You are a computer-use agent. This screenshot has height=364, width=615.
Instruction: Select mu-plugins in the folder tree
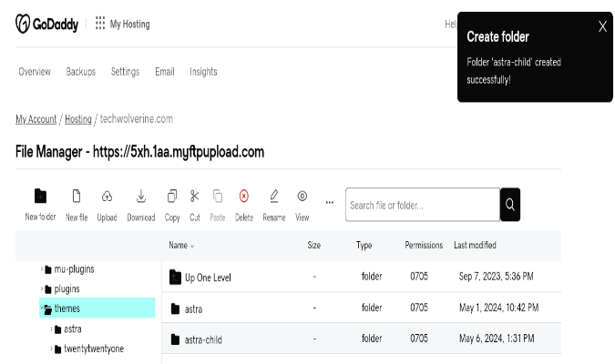coord(74,269)
